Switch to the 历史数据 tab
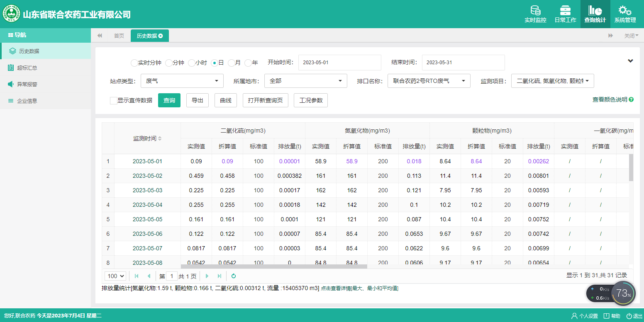Screen dimensions: 644x322 (150, 36)
